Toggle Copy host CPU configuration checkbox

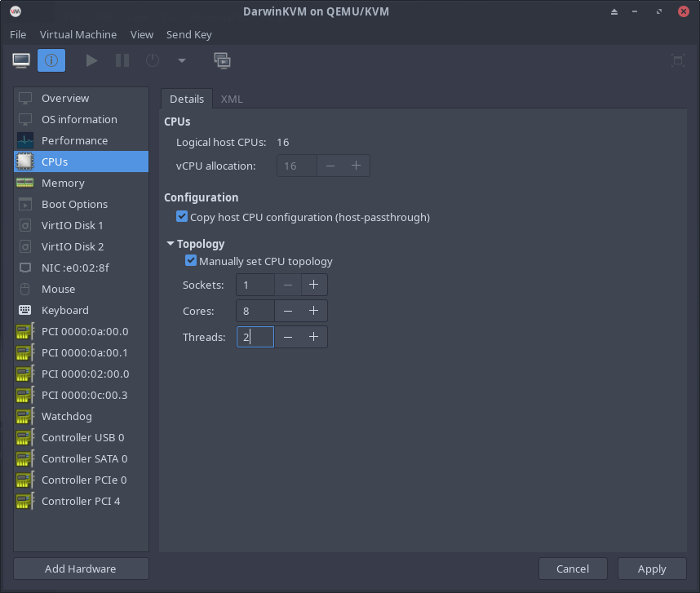pyautogui.click(x=182, y=217)
